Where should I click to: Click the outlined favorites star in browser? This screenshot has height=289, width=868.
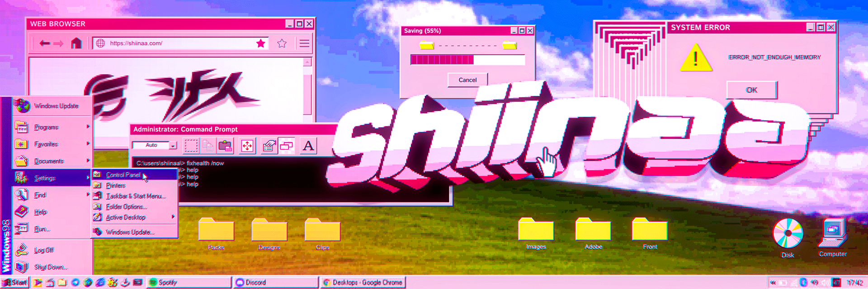coord(282,43)
